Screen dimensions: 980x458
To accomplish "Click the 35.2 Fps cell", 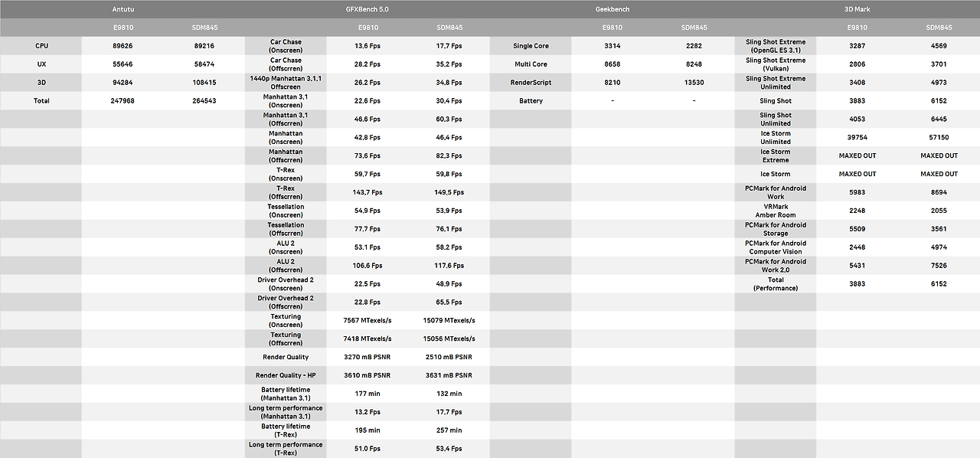I will point(449,64).
